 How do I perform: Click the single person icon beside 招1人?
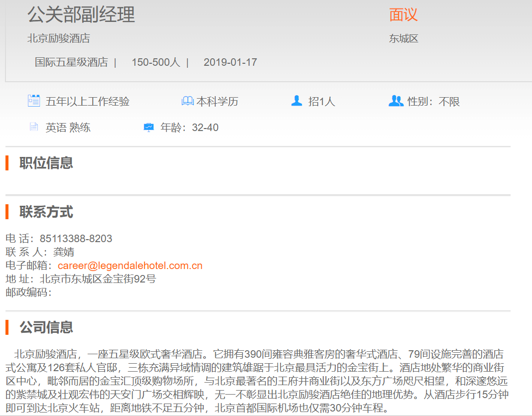tap(297, 101)
